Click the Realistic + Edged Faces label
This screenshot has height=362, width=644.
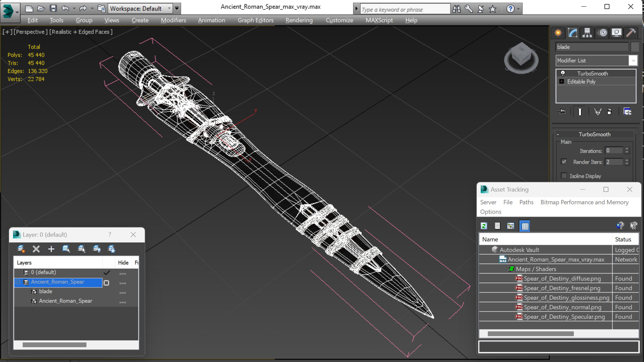[81, 32]
